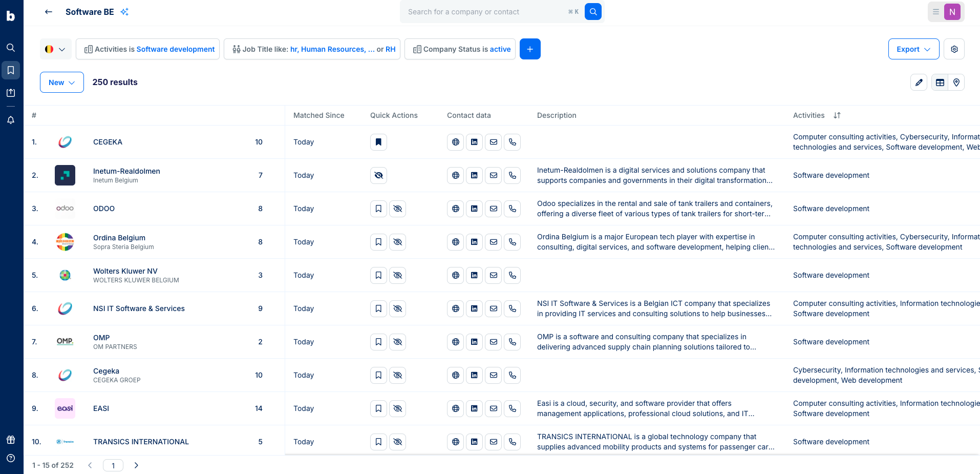The height and width of the screenshot is (474, 980).
Task: Click the AI sparkle icon next to Software BE
Action: (124, 12)
